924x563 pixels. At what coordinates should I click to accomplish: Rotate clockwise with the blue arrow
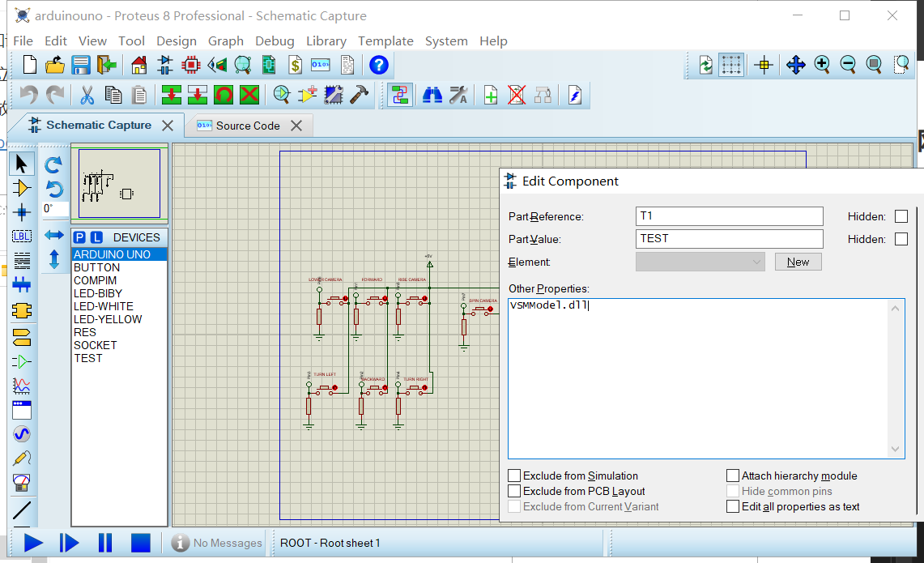(53, 165)
